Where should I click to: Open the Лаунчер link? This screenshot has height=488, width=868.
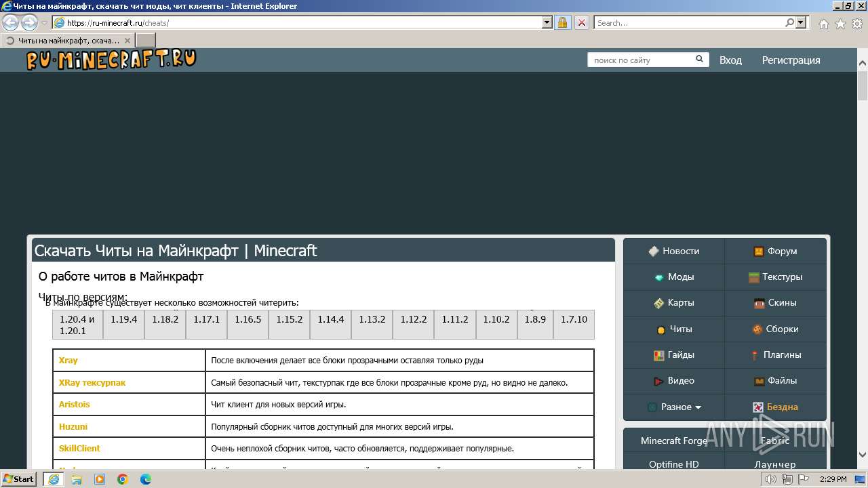775,464
